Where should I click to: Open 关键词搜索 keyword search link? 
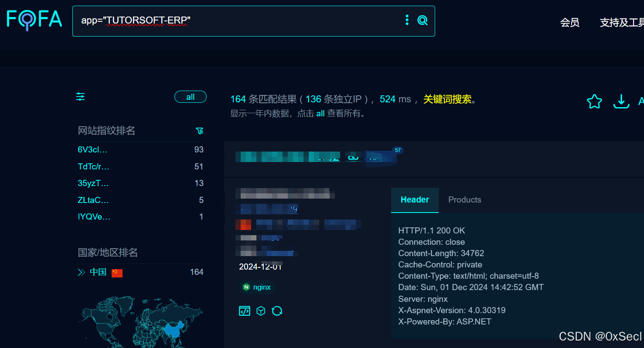point(446,99)
